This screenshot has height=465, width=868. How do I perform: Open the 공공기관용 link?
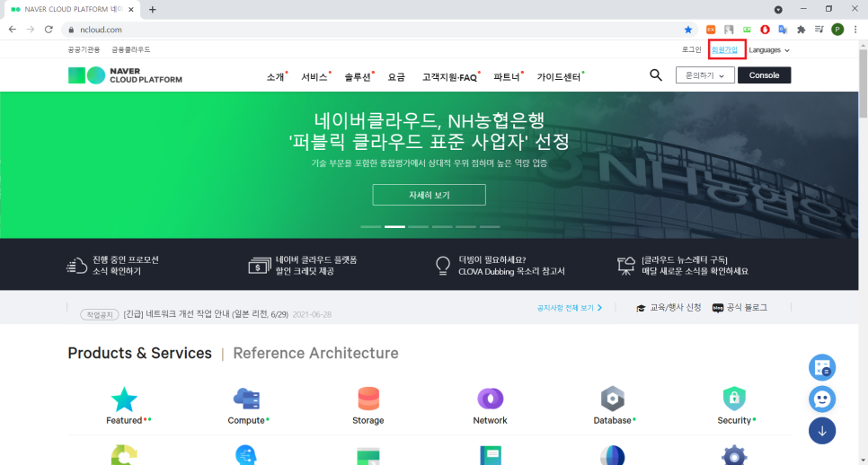pos(84,49)
